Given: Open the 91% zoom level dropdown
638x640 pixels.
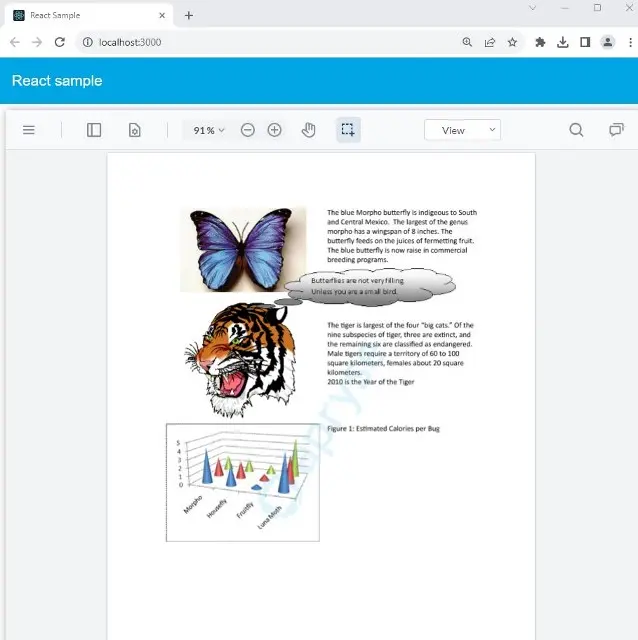Looking at the screenshot, I should [x=209, y=130].
